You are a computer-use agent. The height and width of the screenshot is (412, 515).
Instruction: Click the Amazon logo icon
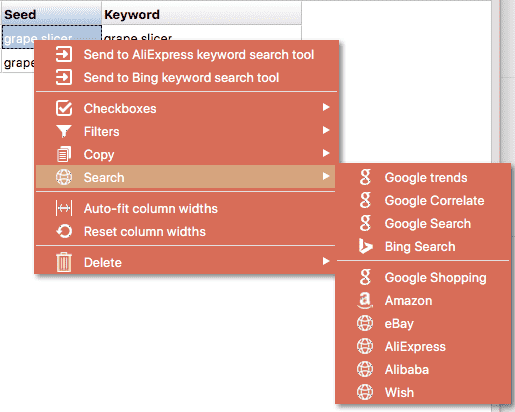pyautogui.click(x=365, y=300)
